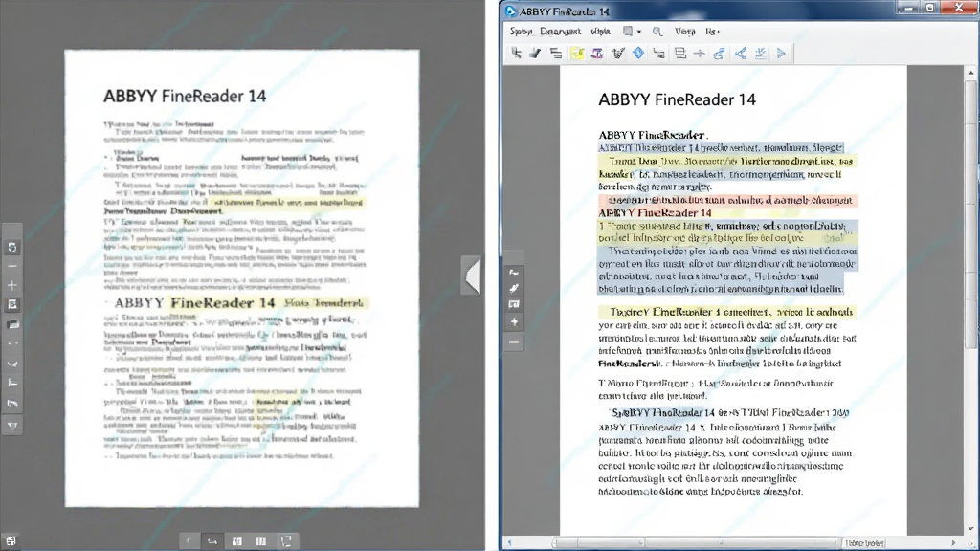
Task: Click the purple text recognition toolbar icon
Action: [597, 54]
